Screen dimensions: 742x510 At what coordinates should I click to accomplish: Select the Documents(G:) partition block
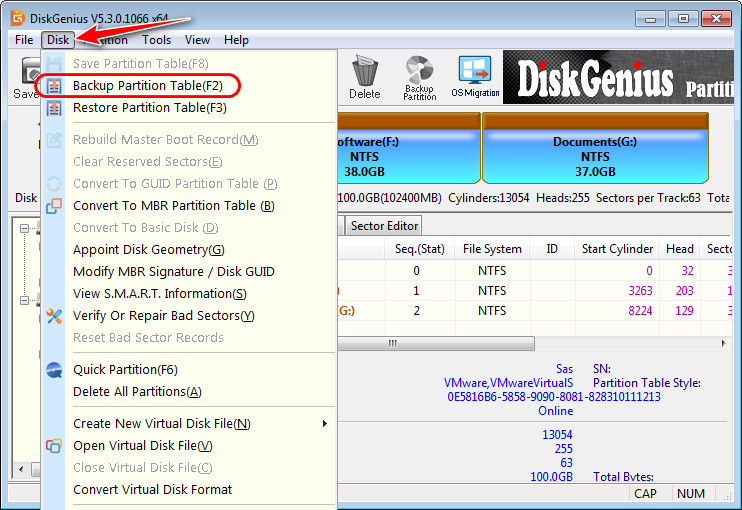595,148
